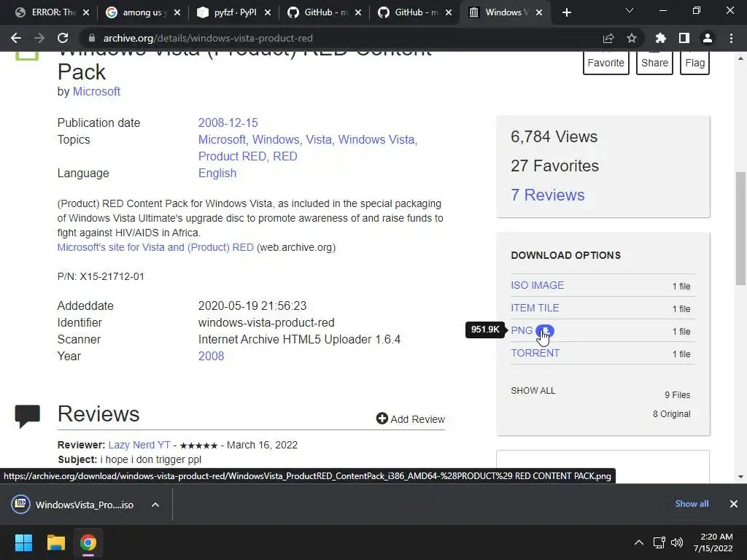This screenshot has width=747, height=560.
Task: Click the Share button
Action: point(654,63)
